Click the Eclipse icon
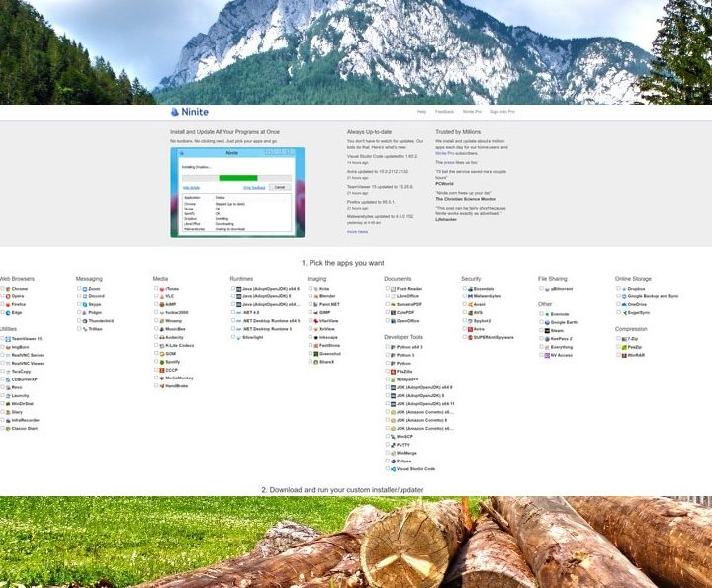Image resolution: width=712 pixels, height=588 pixels. click(x=394, y=462)
